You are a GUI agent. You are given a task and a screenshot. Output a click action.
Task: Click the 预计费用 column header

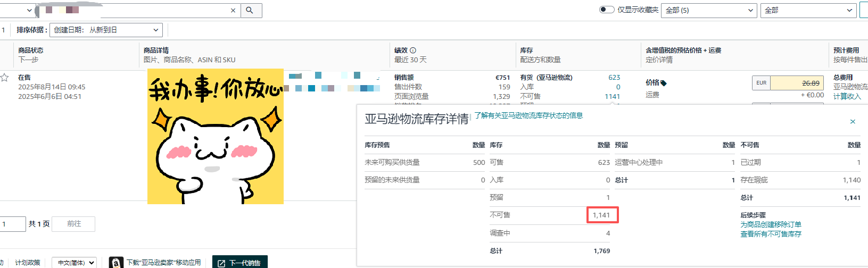[x=846, y=51]
